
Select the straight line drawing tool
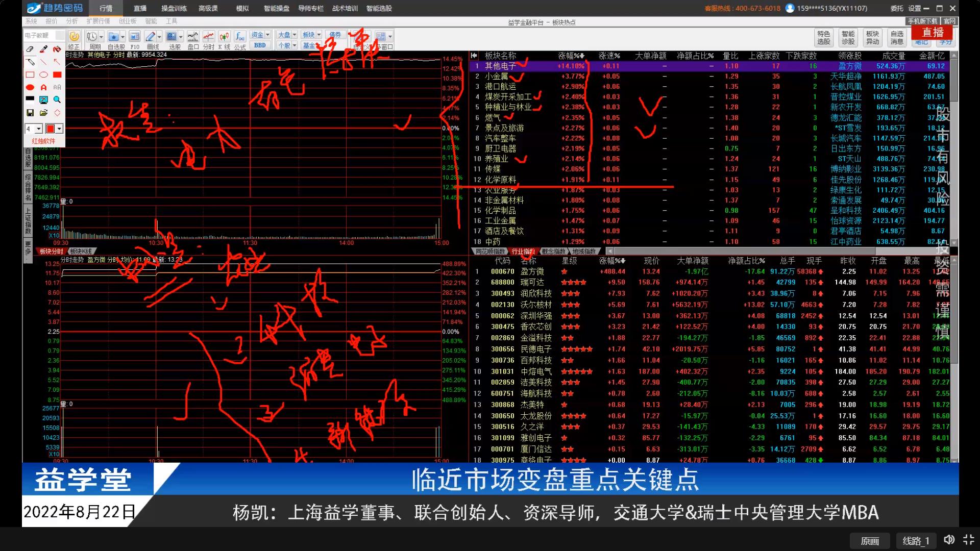point(43,62)
